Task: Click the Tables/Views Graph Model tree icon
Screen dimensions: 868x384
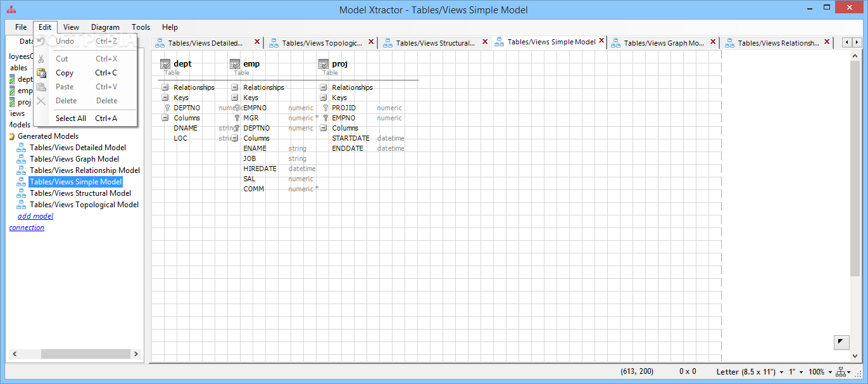Action: (x=22, y=159)
